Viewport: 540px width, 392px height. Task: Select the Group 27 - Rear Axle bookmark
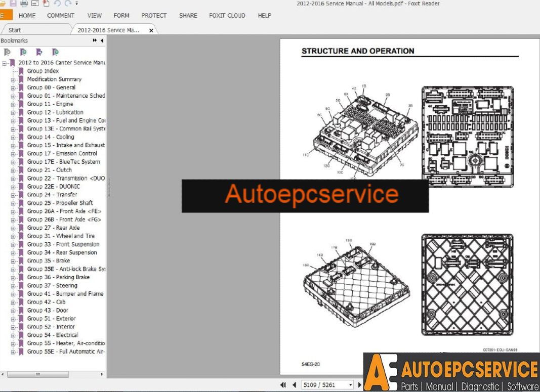pyautogui.click(x=53, y=228)
